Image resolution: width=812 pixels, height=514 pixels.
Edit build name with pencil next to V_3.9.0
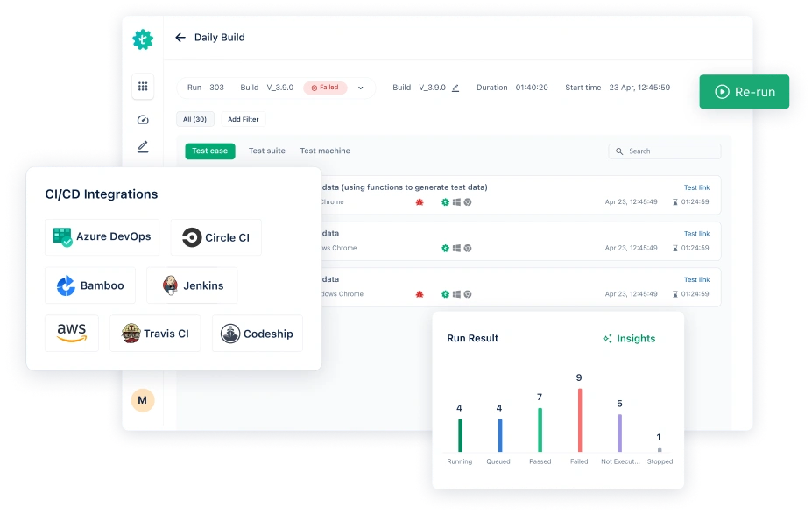455,88
